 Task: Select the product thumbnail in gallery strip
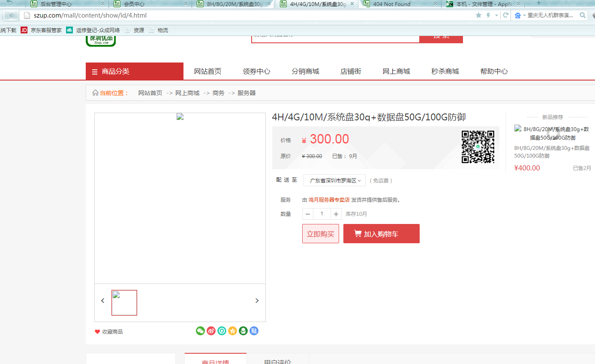coord(124,303)
